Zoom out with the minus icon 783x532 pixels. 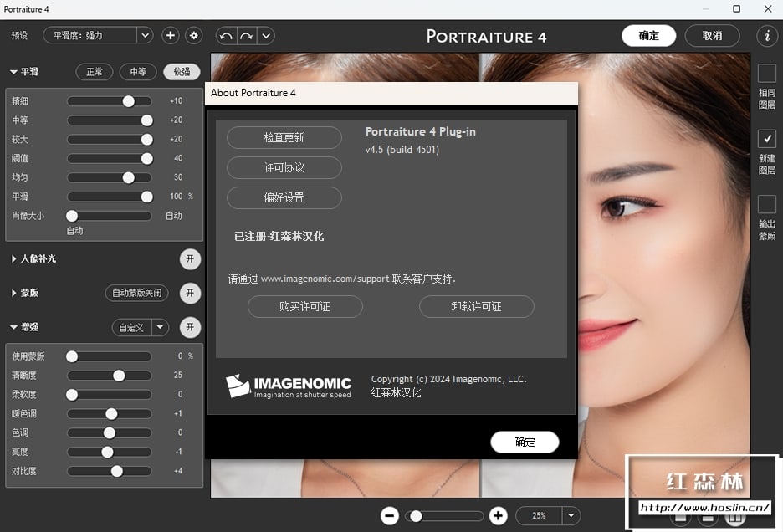(390, 515)
